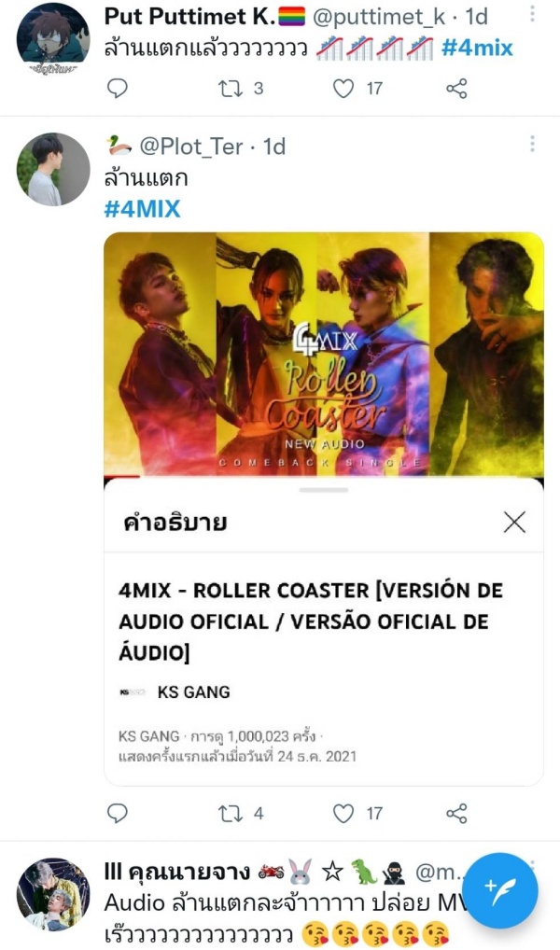The height and width of the screenshot is (950, 560).
Task: Open more options for @Plot_Ter's tweet
Action: (532, 145)
